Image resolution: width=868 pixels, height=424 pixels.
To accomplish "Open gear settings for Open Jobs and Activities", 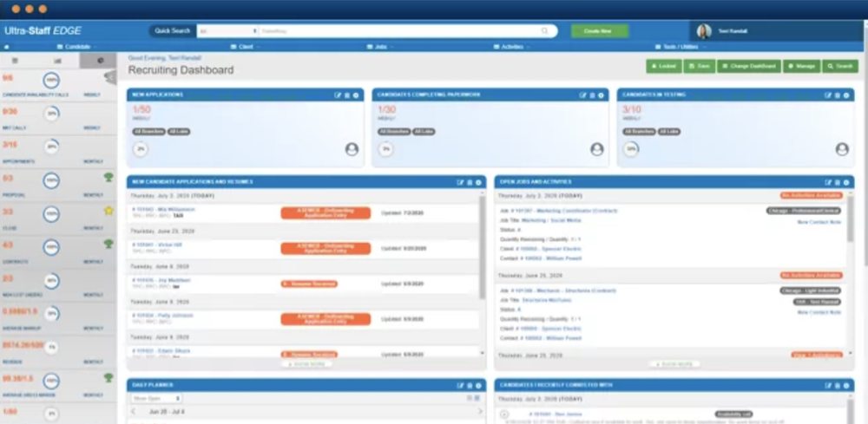I will (845, 182).
